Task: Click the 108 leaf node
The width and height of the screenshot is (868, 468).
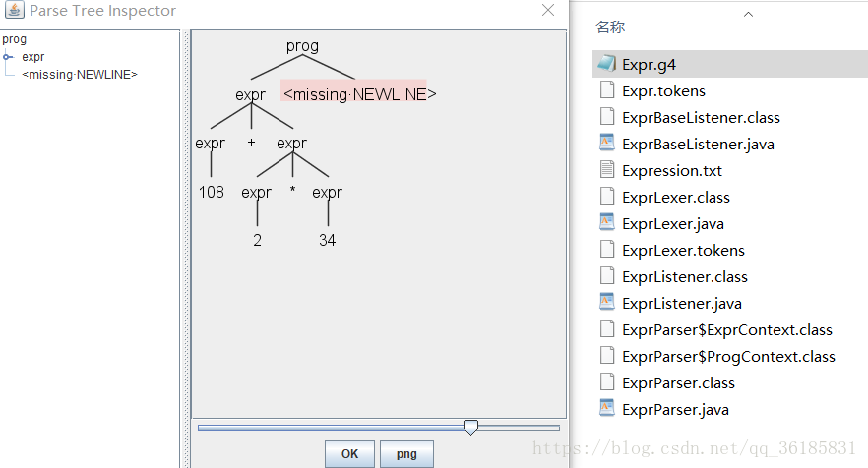Action: 212,192
